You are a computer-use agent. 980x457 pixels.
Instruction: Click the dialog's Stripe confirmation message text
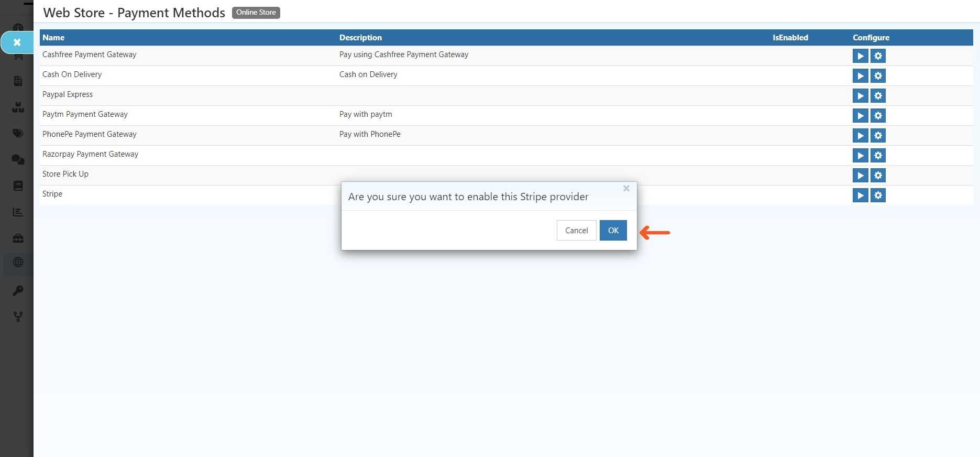point(468,197)
